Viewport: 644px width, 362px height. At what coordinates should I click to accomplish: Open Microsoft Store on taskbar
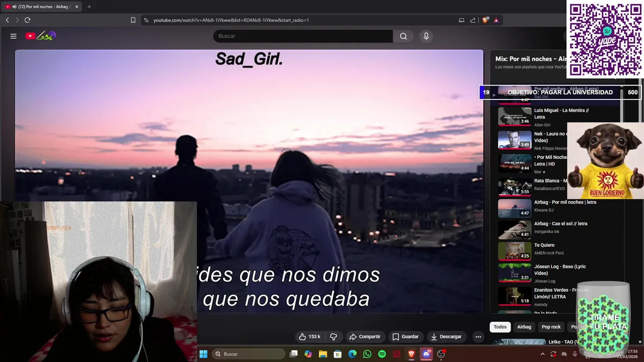pos(338,354)
